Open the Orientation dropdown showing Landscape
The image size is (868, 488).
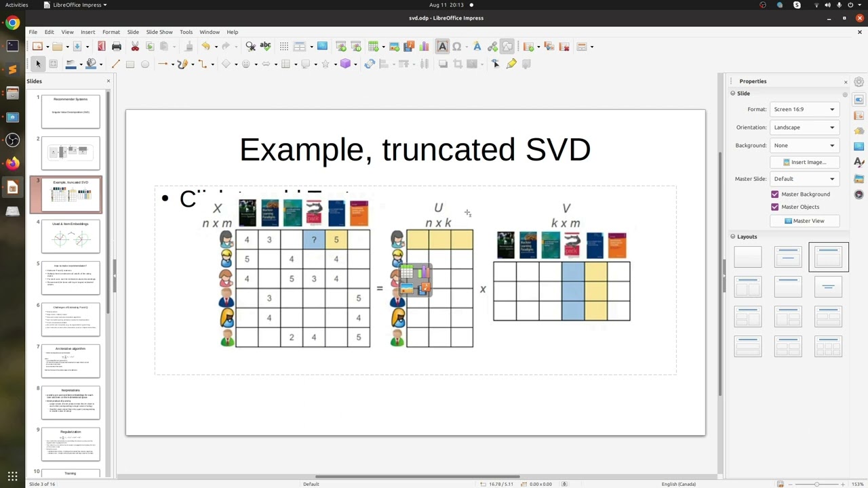(x=804, y=127)
